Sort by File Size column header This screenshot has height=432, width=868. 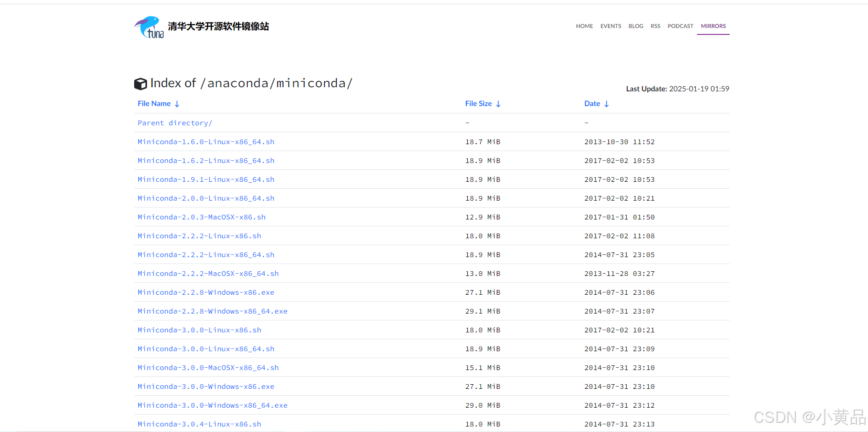tap(483, 104)
